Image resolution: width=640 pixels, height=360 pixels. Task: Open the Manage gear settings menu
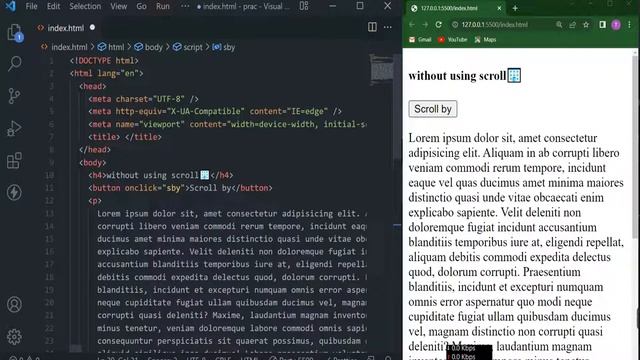tap(14, 337)
